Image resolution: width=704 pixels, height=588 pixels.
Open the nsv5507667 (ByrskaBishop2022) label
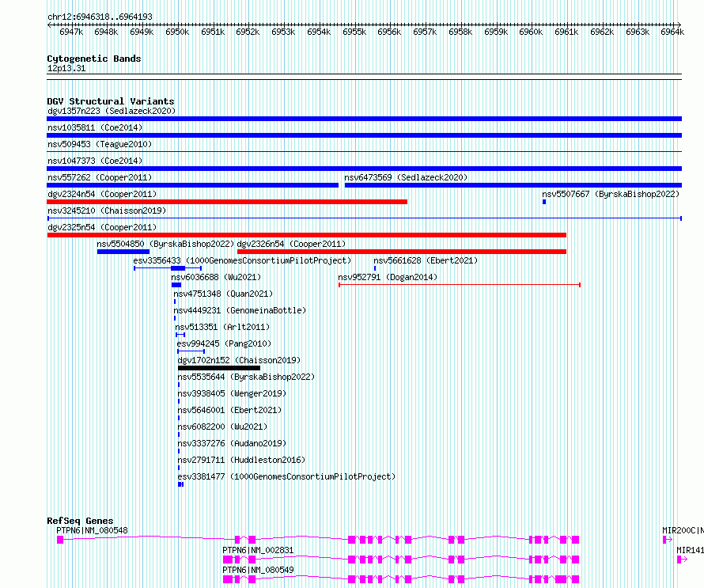click(x=611, y=194)
